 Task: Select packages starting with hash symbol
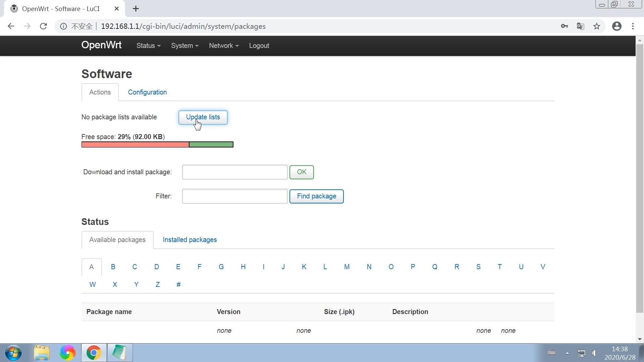pos(179,284)
